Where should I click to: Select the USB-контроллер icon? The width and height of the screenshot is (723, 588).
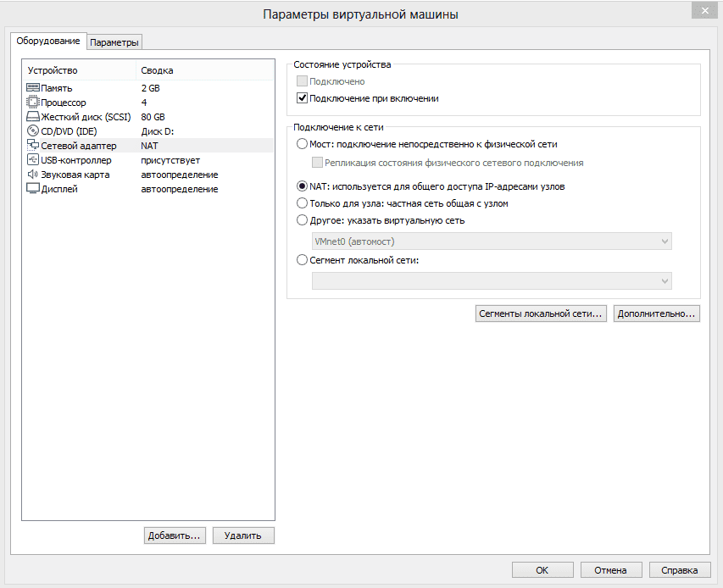pos(33,160)
